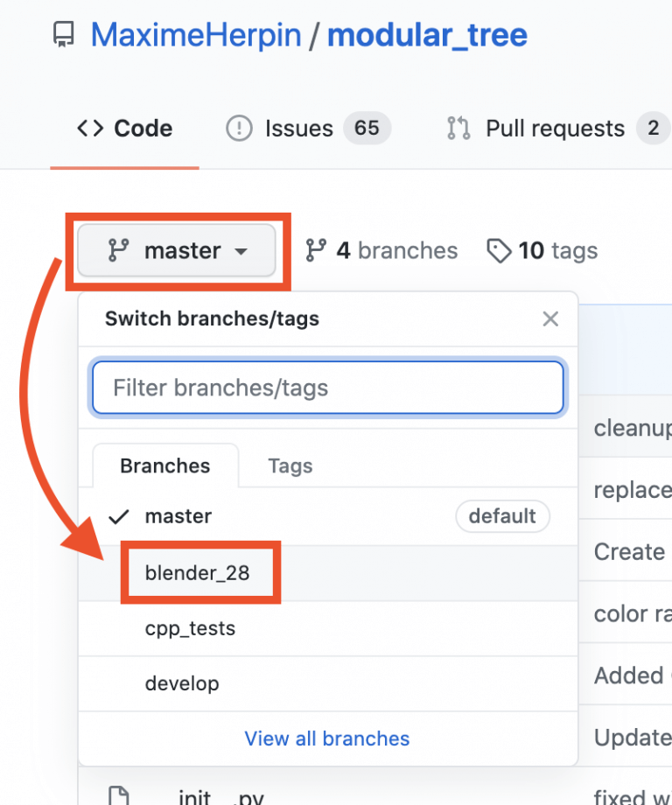
Task: Open the Issues tab
Action: (x=298, y=129)
